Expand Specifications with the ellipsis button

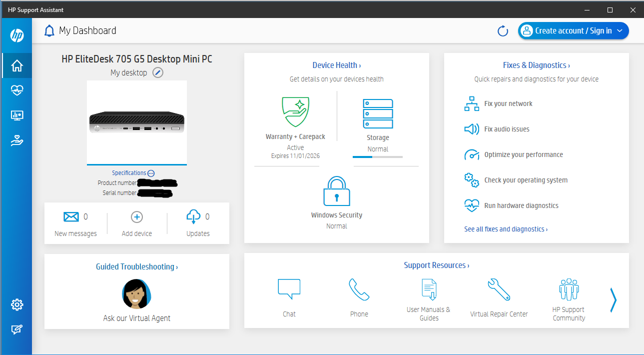tap(150, 172)
